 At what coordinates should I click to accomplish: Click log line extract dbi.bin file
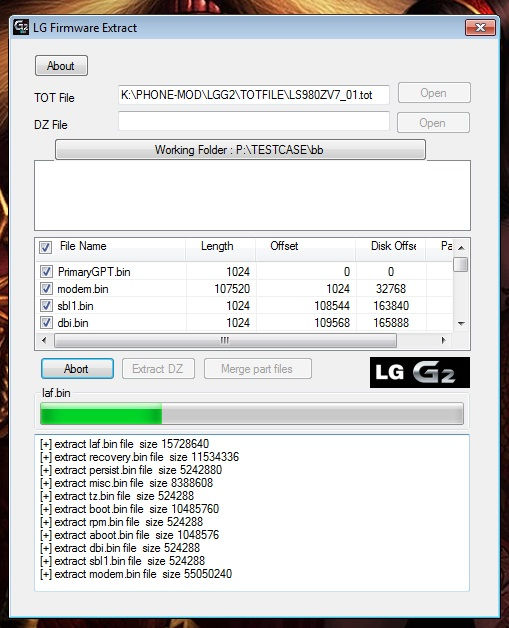pyautogui.click(x=120, y=548)
